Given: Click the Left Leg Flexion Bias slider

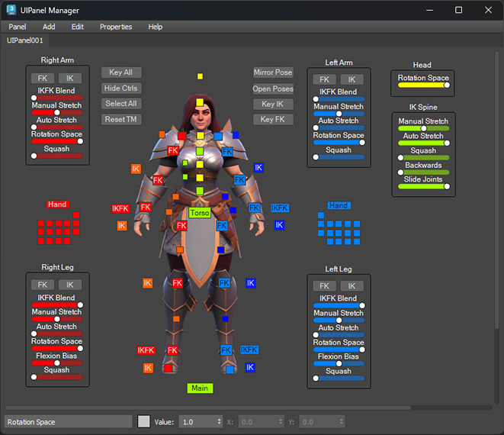Looking at the screenshot, I should (x=339, y=363).
